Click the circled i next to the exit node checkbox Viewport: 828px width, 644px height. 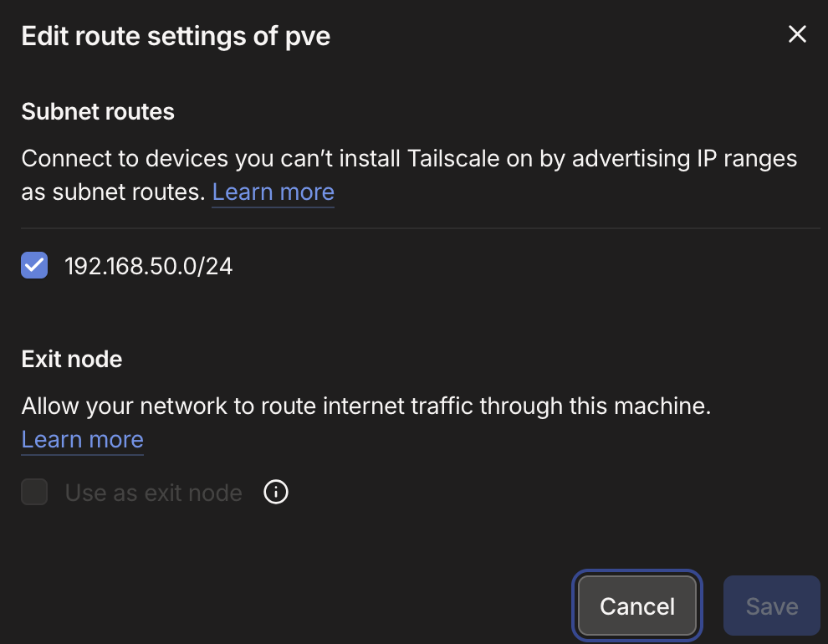pyautogui.click(x=275, y=493)
